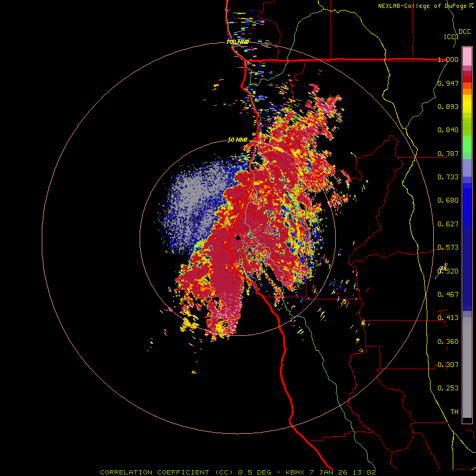476x476 pixels.
Task: Select the "50 NMI" range ring label
Action: tap(237, 140)
